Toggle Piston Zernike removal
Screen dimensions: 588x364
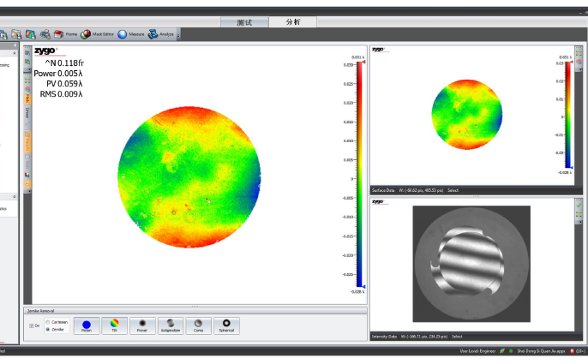pyautogui.click(x=86, y=325)
